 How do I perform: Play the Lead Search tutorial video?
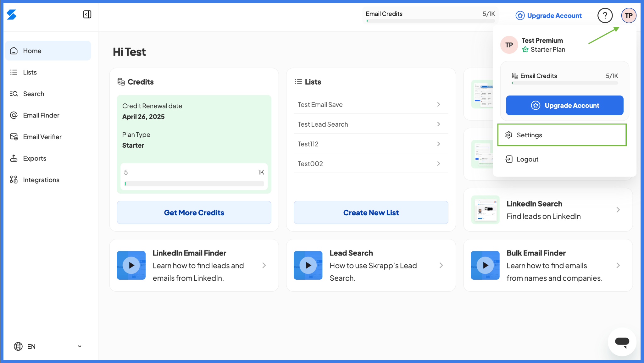308,265
